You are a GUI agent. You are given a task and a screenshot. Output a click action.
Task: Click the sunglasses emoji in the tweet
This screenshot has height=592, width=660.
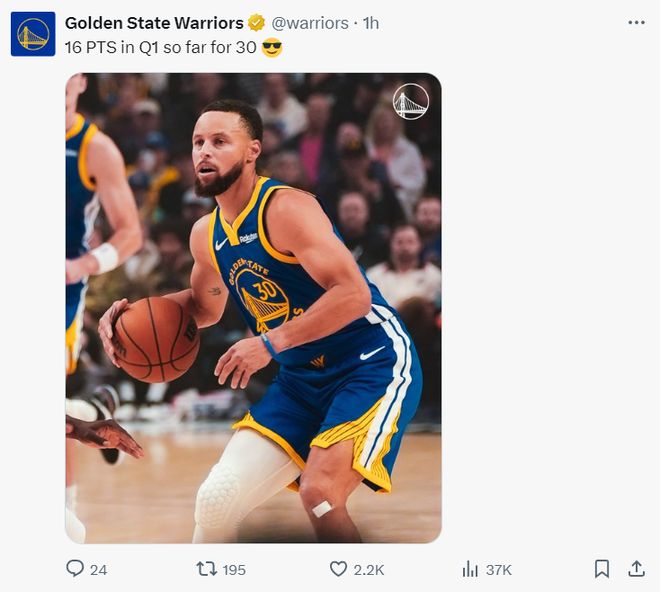(272, 47)
